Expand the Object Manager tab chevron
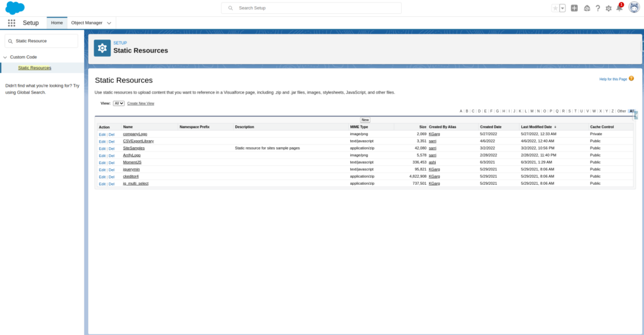 [x=109, y=23]
